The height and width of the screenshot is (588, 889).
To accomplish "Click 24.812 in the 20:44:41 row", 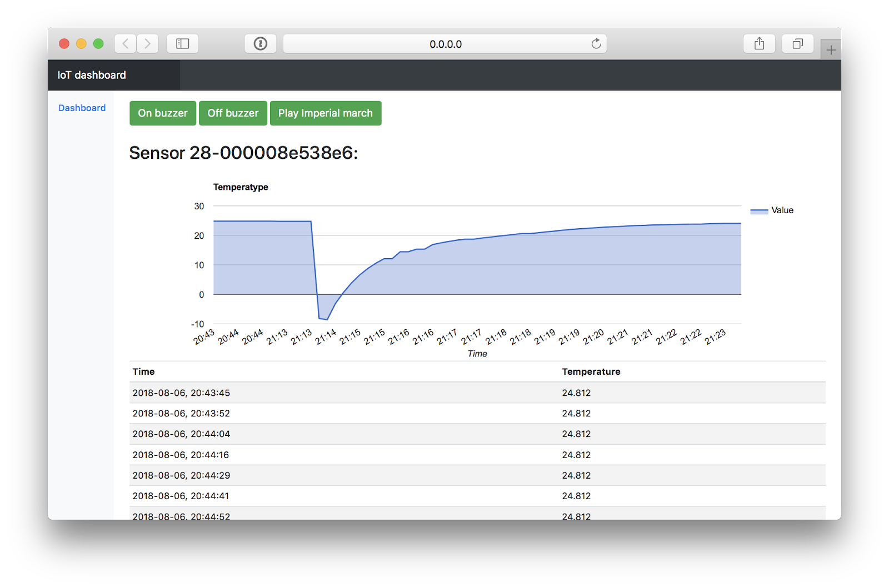I will point(576,496).
